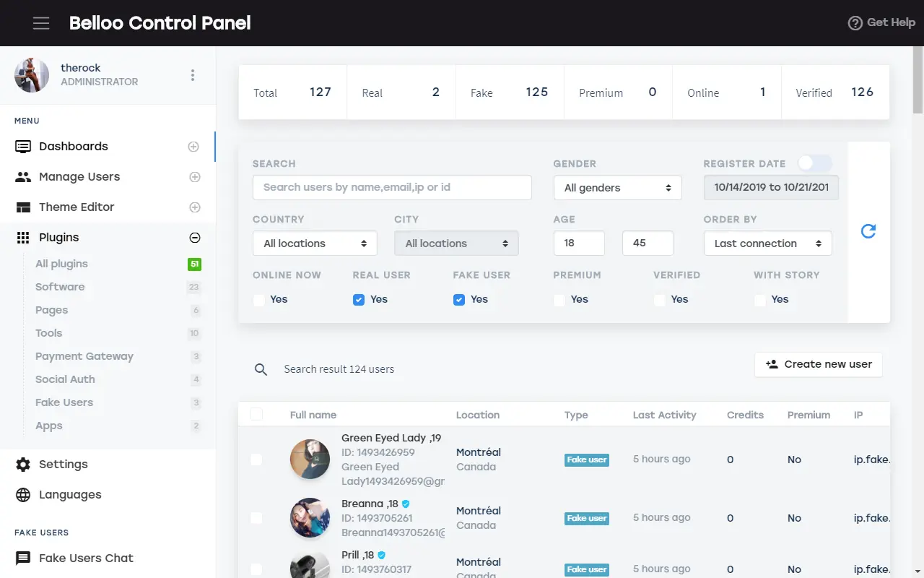Check the select-all users header checkbox

[256, 414]
